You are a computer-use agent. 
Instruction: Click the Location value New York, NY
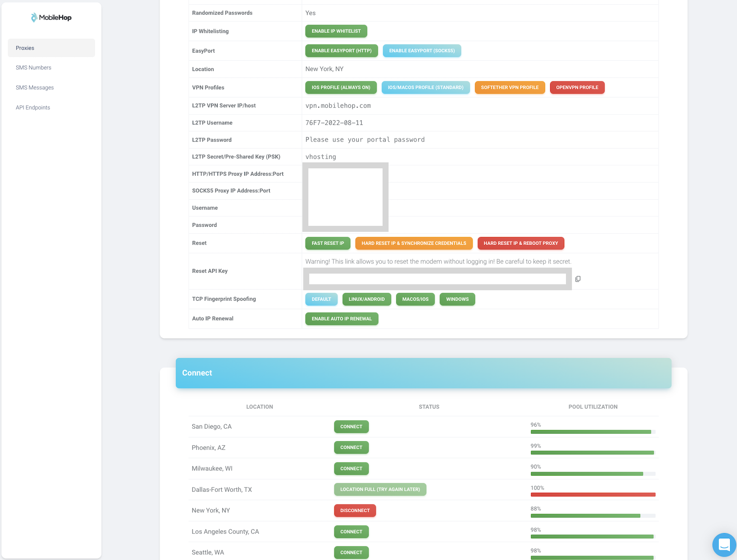tap(324, 69)
